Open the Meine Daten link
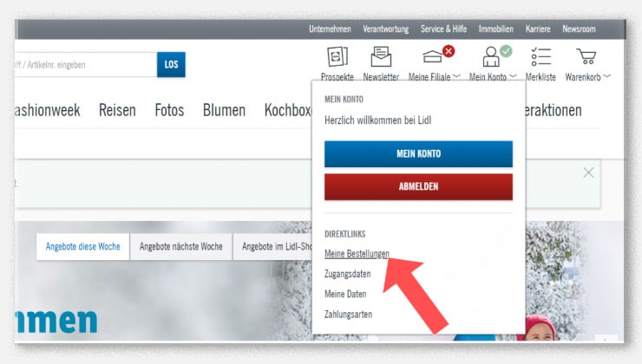 pos(345,294)
